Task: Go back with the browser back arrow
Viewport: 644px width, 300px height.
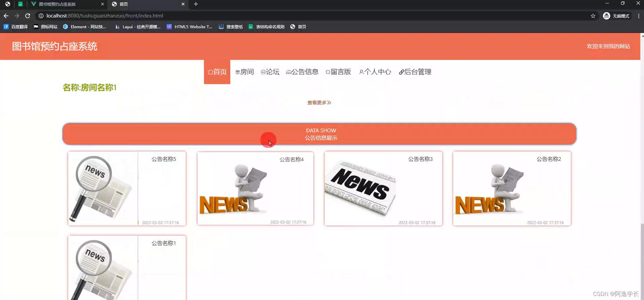Action: coord(6,16)
